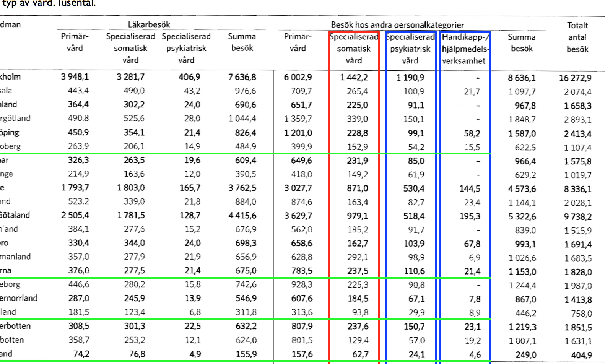Click the cell '406,9'

[x=189, y=77]
